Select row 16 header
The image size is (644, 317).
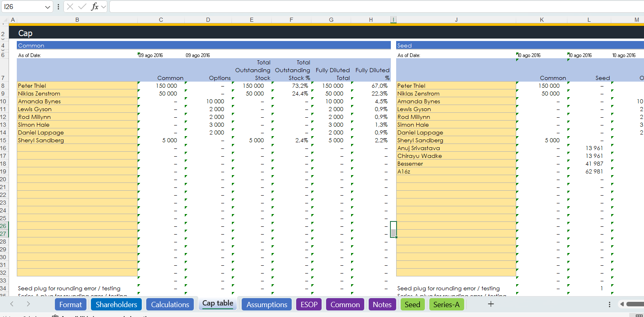(x=3, y=148)
